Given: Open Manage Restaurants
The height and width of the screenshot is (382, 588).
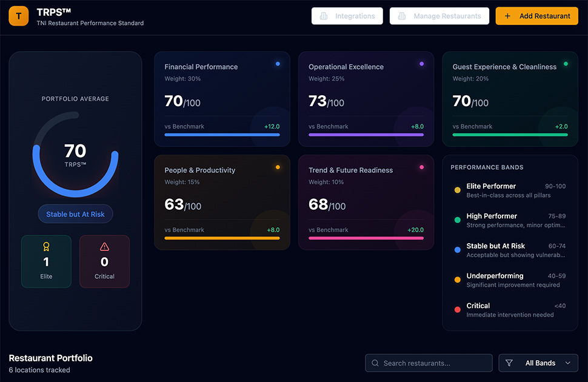Looking at the screenshot, I should tap(439, 16).
